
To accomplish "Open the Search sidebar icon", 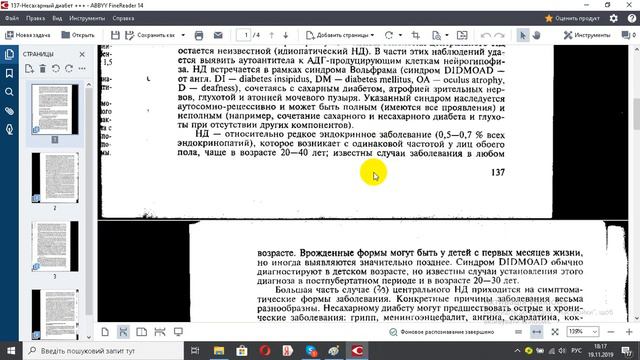I will tap(9, 92).
